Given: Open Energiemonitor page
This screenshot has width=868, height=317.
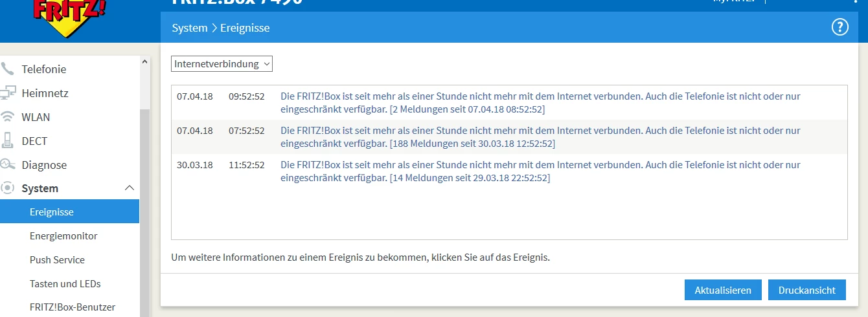Looking at the screenshot, I should (63, 236).
